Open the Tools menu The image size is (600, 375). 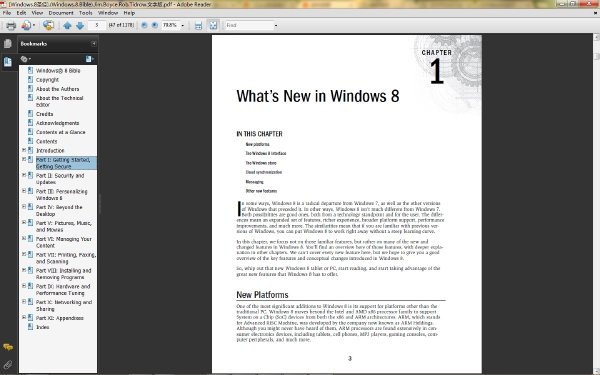pyautogui.click(x=86, y=13)
